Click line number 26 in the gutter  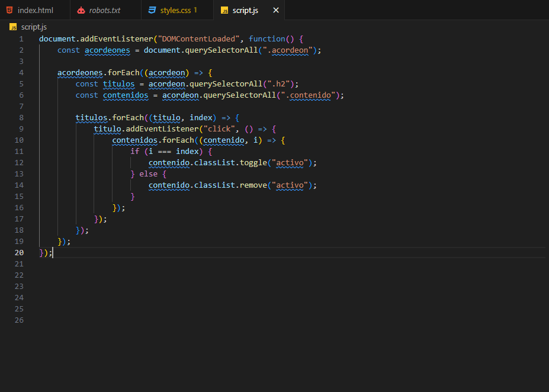pyautogui.click(x=19, y=320)
